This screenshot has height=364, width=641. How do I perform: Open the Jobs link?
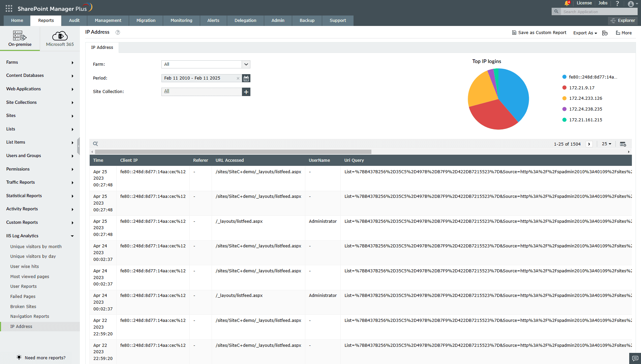click(x=603, y=3)
